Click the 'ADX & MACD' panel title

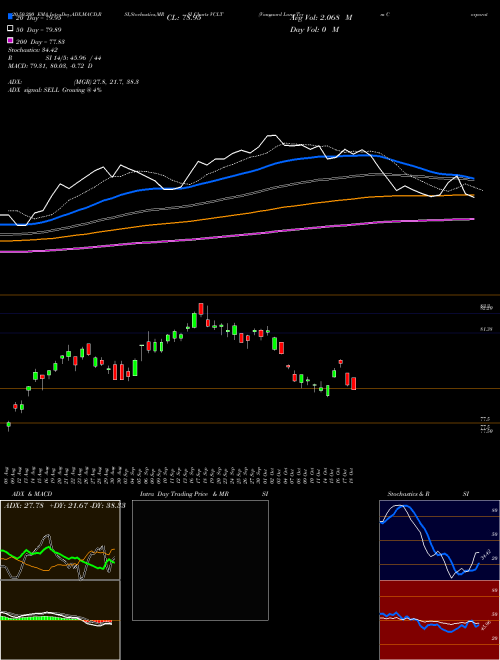[32, 494]
